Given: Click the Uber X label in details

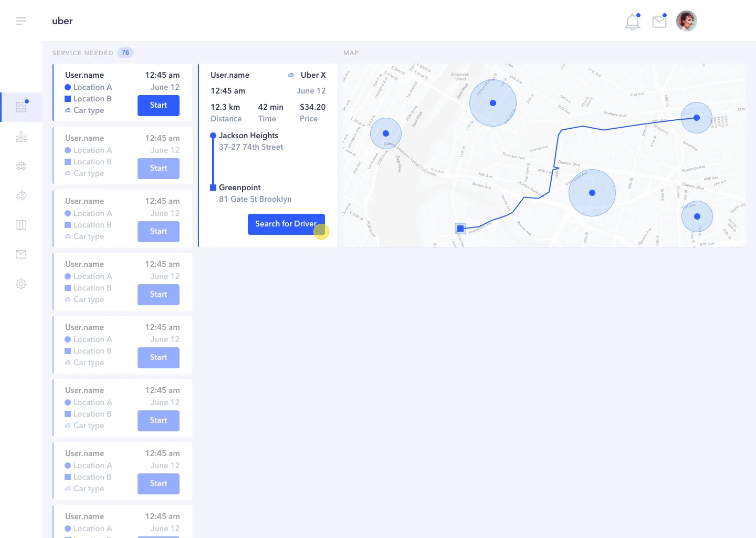Looking at the screenshot, I should (x=313, y=75).
